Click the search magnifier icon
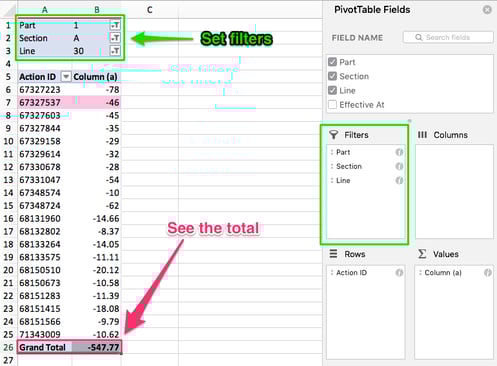This screenshot has width=497, height=366. pyautogui.click(x=419, y=37)
